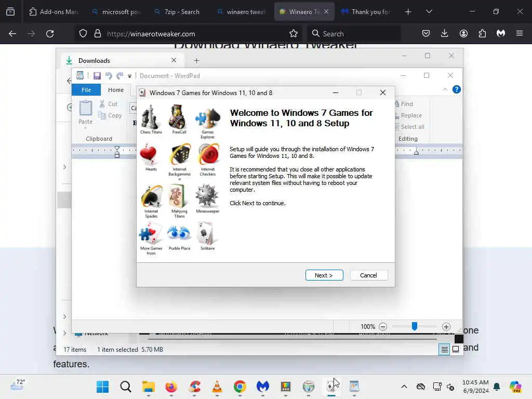Image resolution: width=532 pixels, height=399 pixels.
Task: Open the Firefox hamburger application menu
Action: [520, 34]
